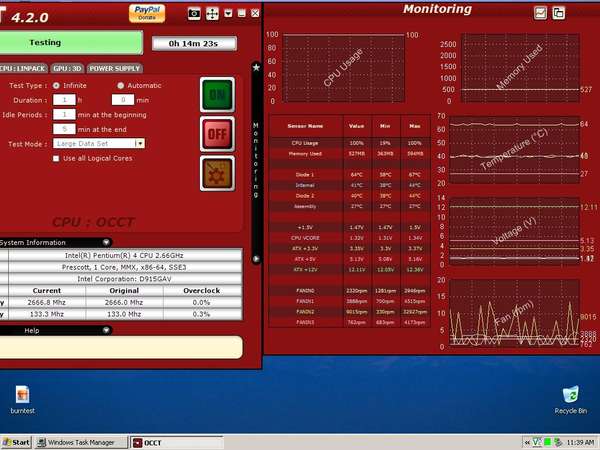Click the ATX +12V sensor row

(x=349, y=270)
